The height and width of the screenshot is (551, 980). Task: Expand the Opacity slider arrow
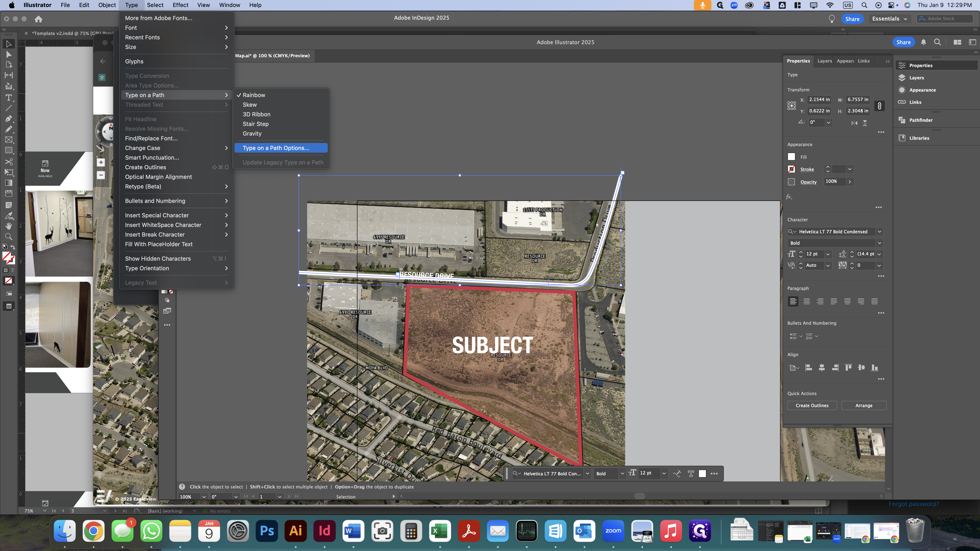[x=849, y=182]
